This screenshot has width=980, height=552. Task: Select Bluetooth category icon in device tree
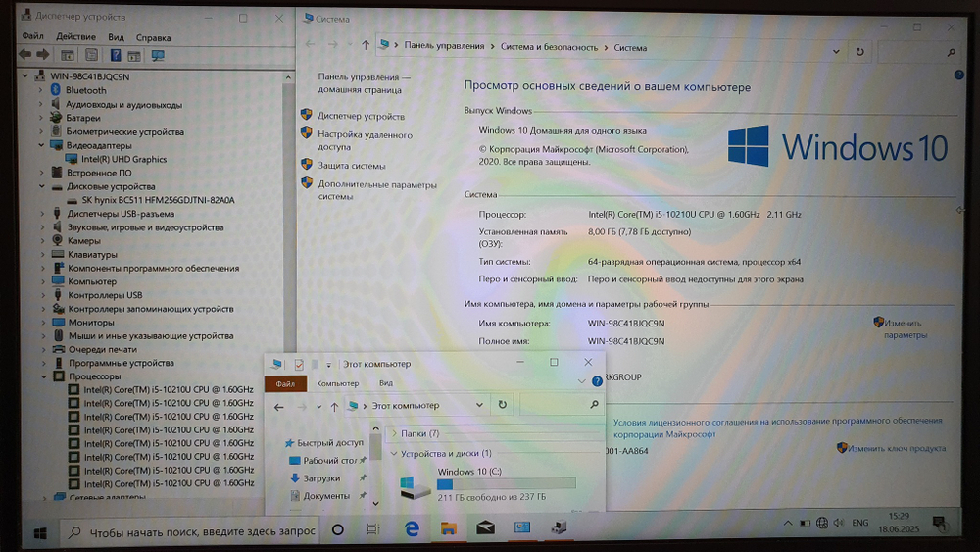click(x=56, y=90)
